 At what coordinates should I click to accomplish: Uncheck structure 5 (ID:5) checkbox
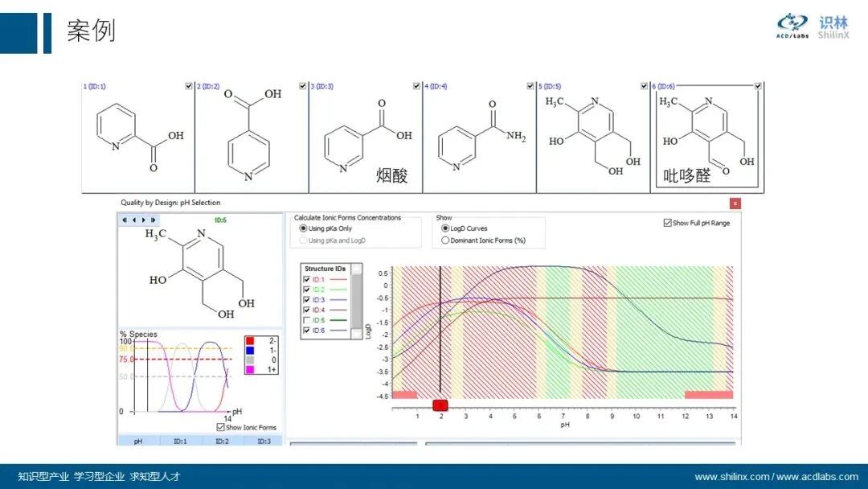point(644,86)
